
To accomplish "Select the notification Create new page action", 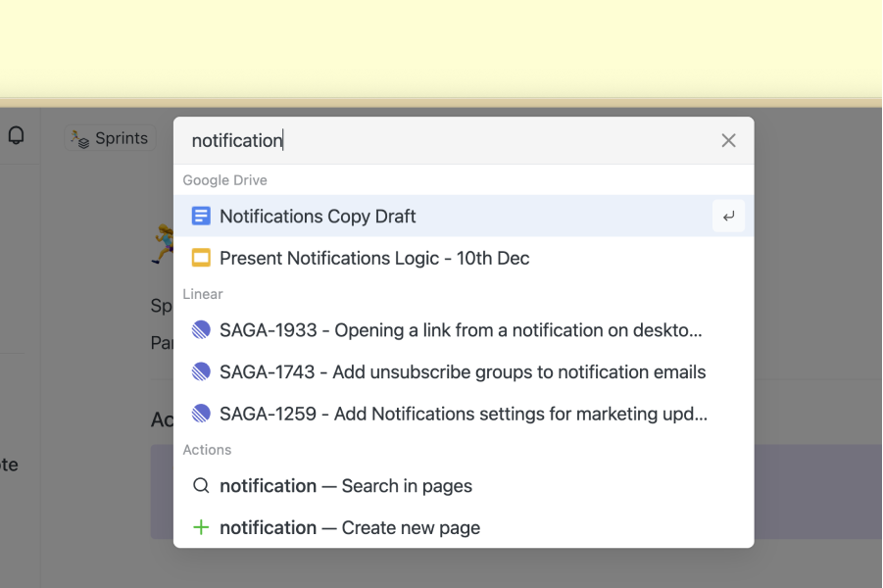I will [x=350, y=527].
